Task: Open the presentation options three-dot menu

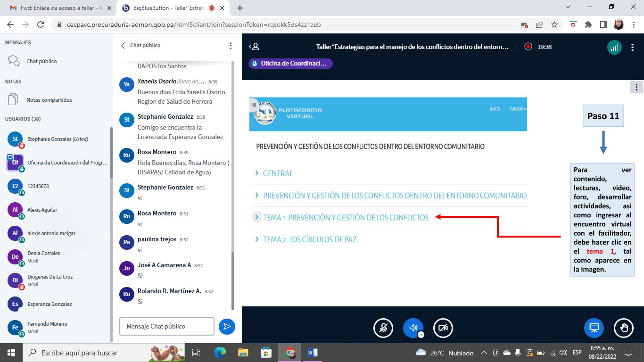Action: click(636, 87)
